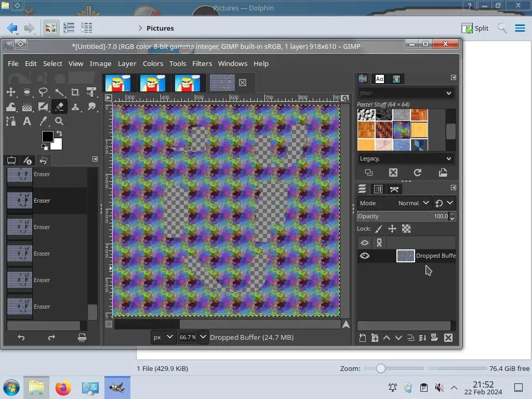Undo last action in Undo History

pos(21,337)
